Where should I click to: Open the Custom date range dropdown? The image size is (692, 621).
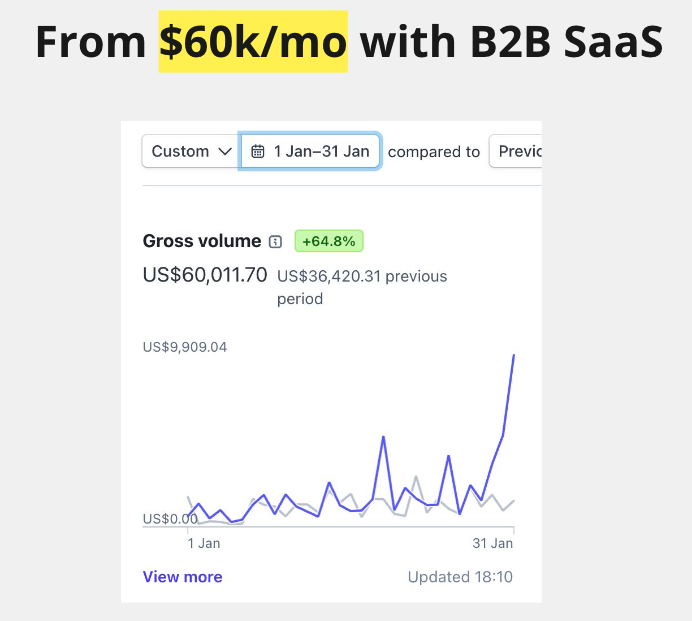click(190, 152)
